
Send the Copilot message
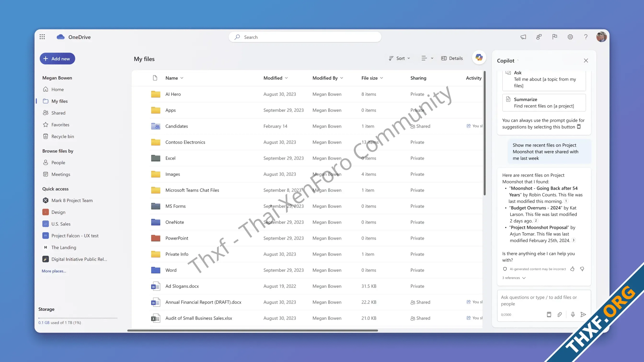(x=583, y=314)
